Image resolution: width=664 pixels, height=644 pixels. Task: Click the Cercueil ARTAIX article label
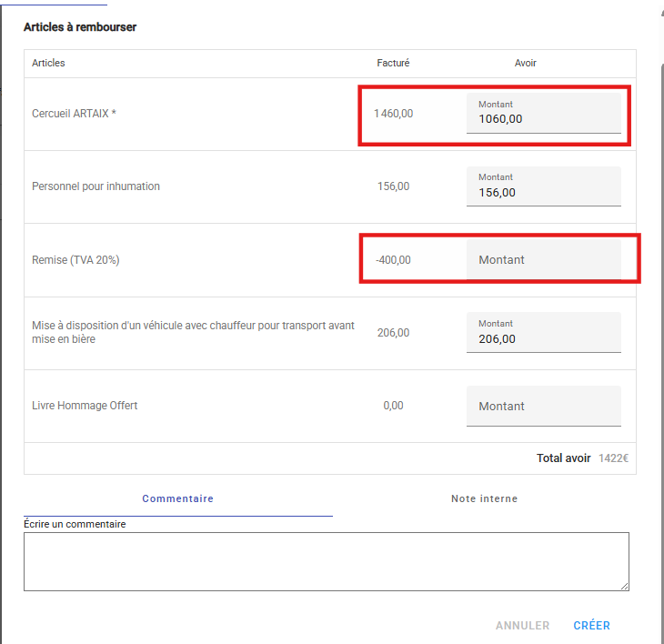click(74, 114)
